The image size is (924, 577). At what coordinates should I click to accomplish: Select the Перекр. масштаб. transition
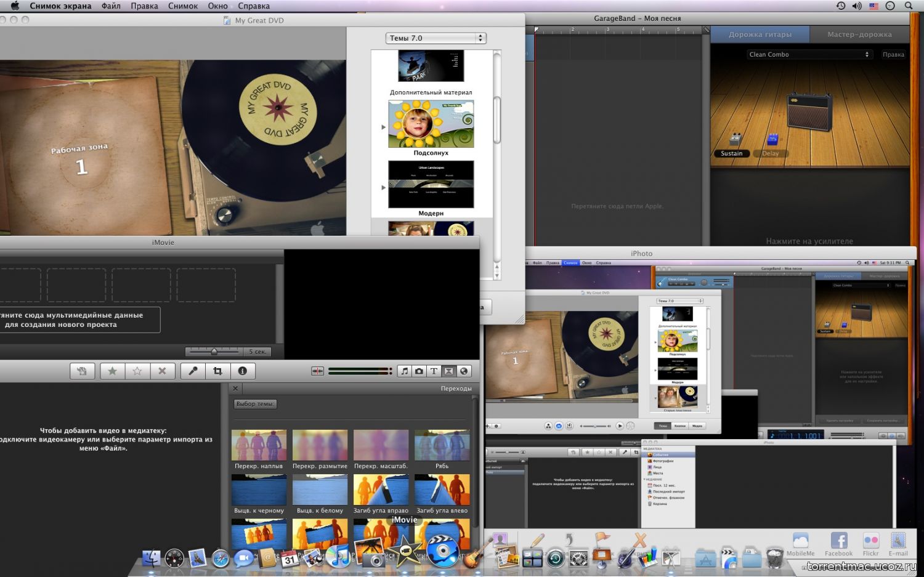[x=381, y=445]
